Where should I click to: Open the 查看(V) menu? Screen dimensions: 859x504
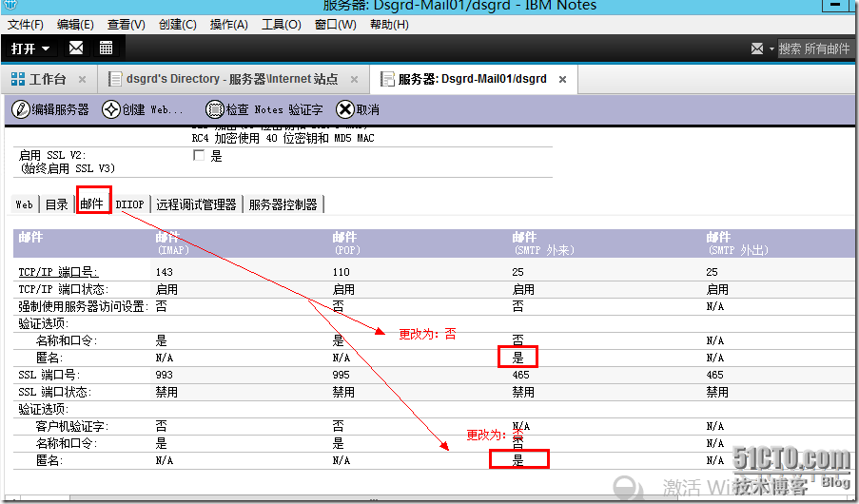pyautogui.click(x=126, y=25)
